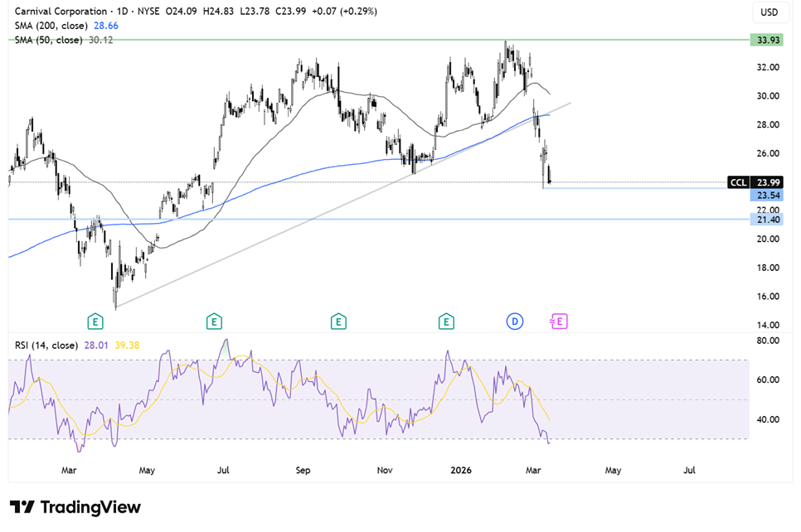Select the 33.93 green price label
The height and width of the screenshot is (532, 801).
point(767,40)
